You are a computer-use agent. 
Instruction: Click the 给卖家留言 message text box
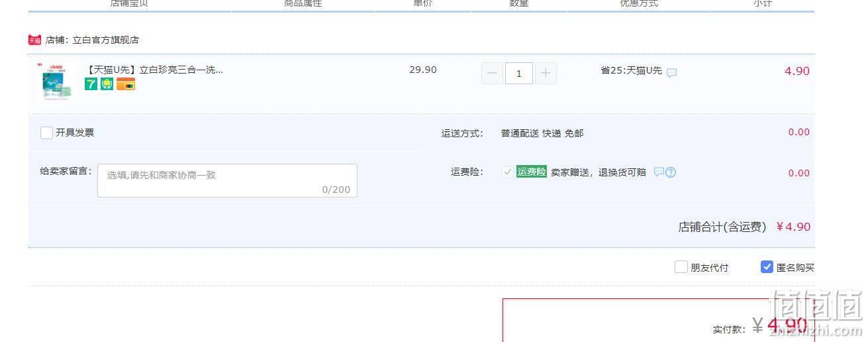[x=227, y=180]
